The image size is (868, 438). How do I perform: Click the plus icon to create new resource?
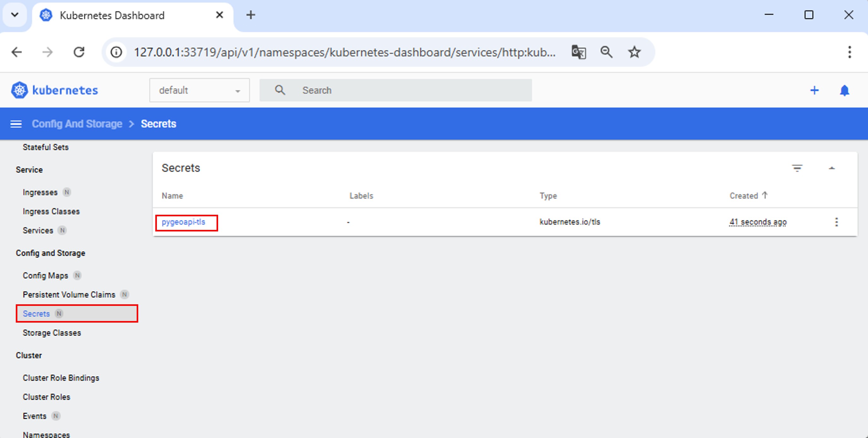coord(814,90)
